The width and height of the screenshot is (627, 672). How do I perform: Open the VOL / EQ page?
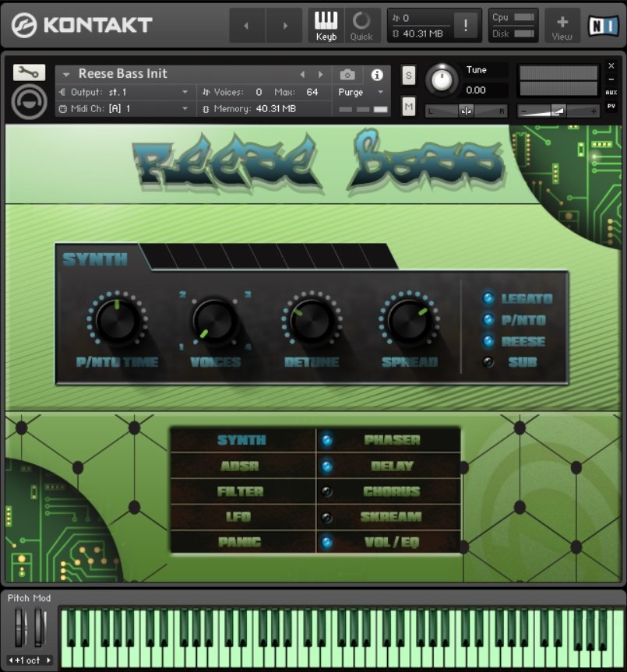pos(392,542)
